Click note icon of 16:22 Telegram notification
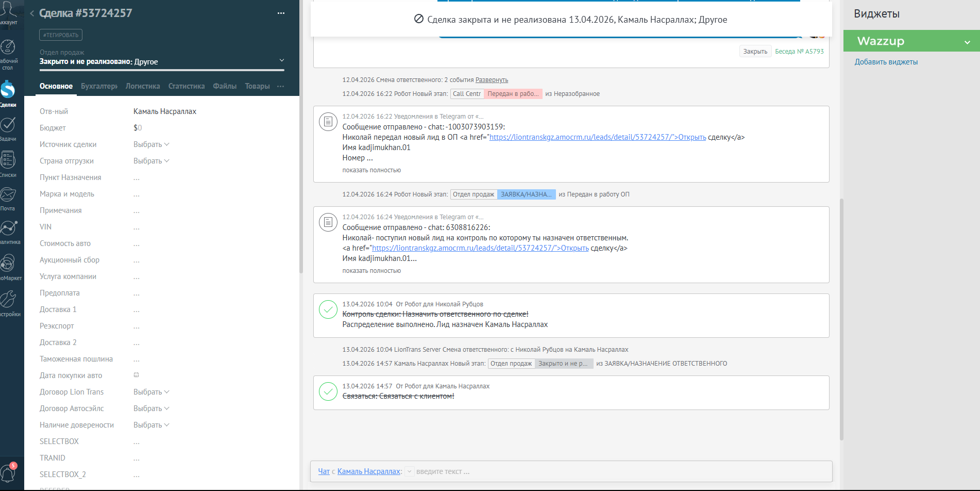This screenshot has width=980, height=491. 328,122
